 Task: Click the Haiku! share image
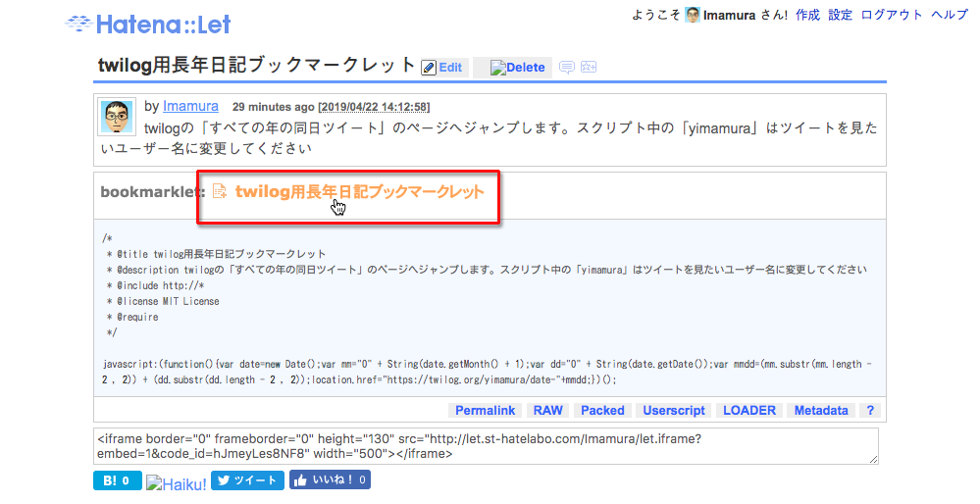[x=176, y=483]
